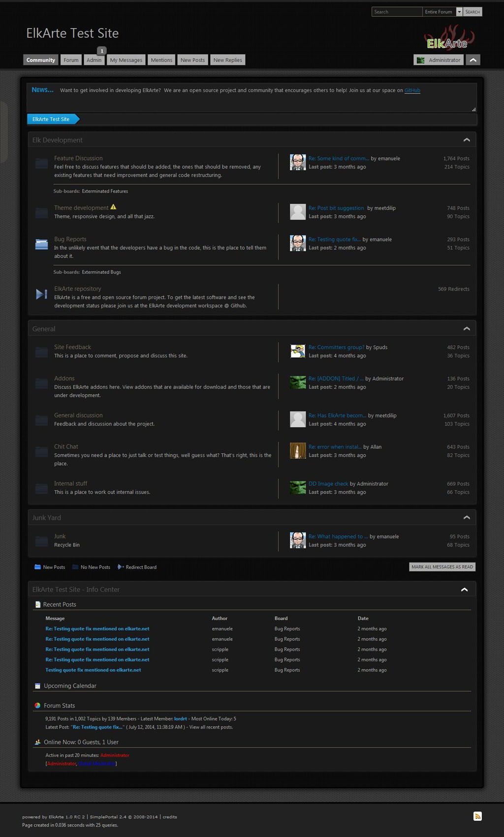Viewport: 504px width, 837px height.
Task: Open the 'Re: error when instal...' post link
Action: pyautogui.click(x=335, y=447)
